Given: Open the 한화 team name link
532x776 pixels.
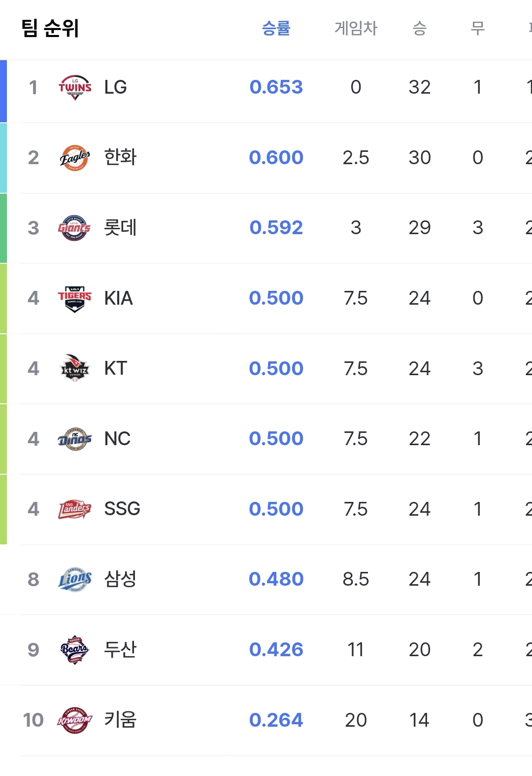Looking at the screenshot, I should (x=120, y=157).
